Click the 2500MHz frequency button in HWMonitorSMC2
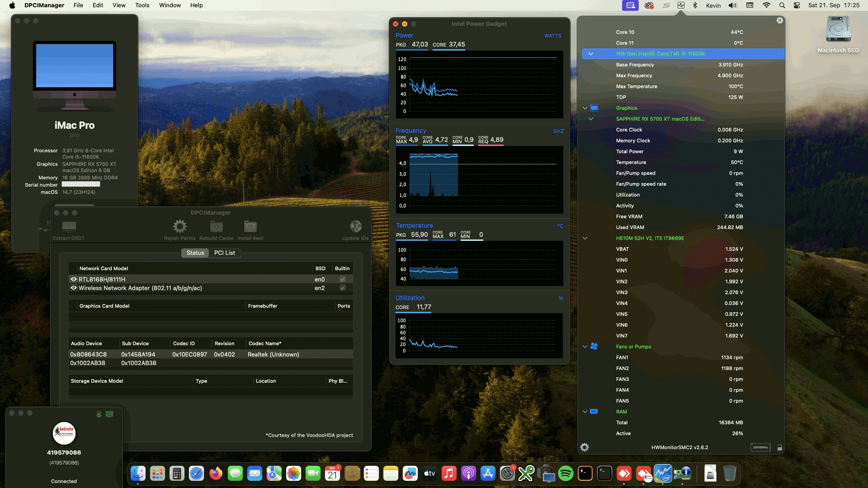Viewport: 868px width, 488px height. pos(760,447)
